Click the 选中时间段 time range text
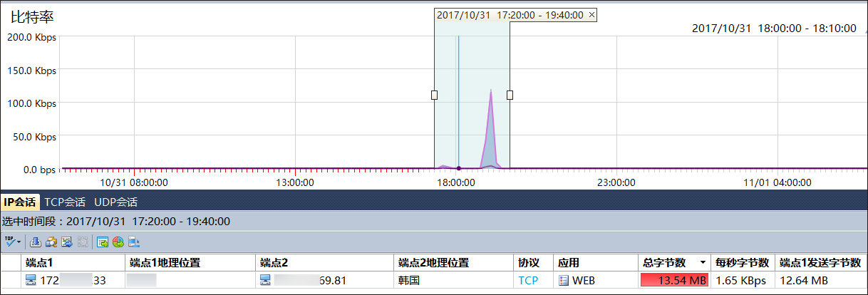 (x=117, y=222)
